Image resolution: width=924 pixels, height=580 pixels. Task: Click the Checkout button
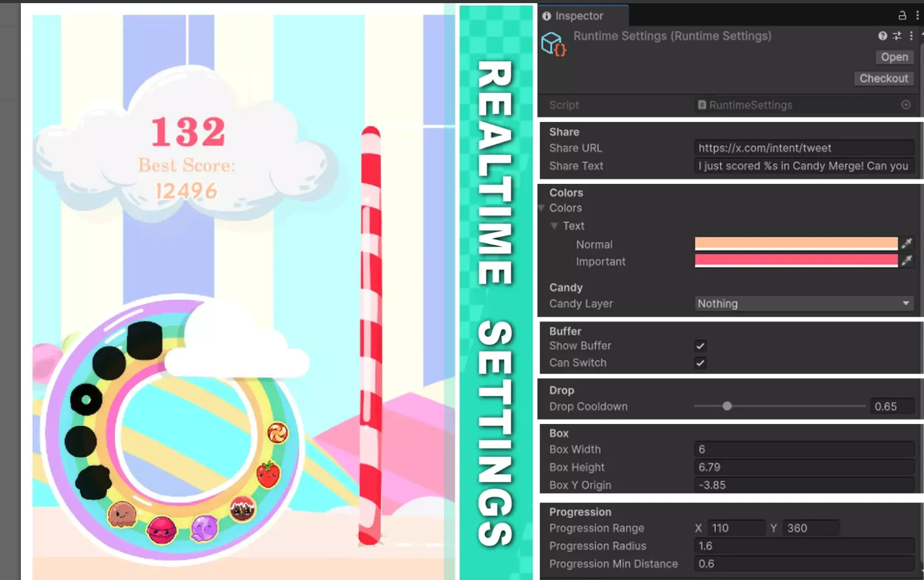coord(884,78)
